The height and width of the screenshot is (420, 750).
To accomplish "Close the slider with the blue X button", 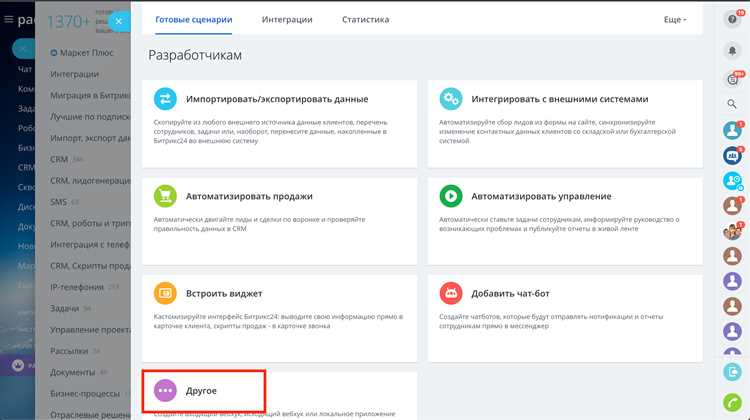I will click(119, 21).
